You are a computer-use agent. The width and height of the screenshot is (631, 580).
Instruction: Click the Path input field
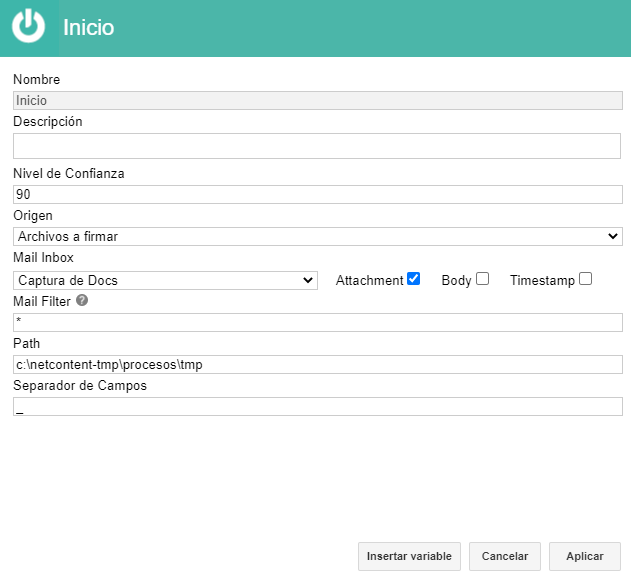click(x=318, y=364)
